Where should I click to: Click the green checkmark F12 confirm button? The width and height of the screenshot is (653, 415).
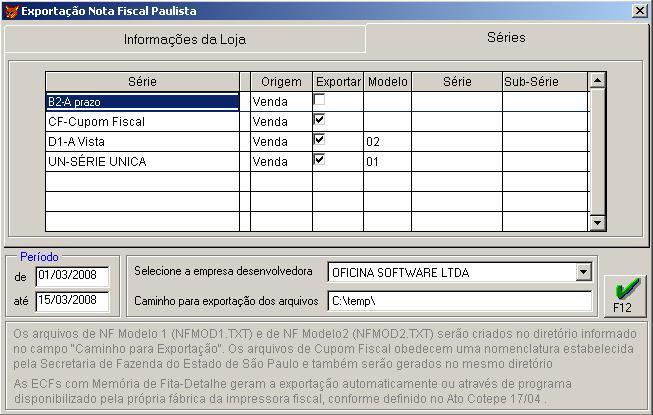pyautogui.click(x=624, y=296)
